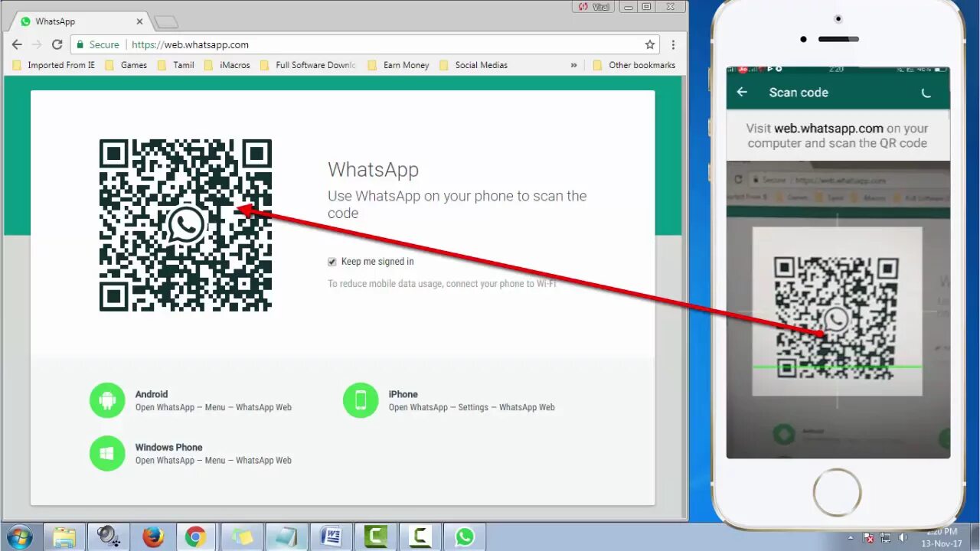Show hidden tray icons arrow
Image resolution: width=980 pixels, height=551 pixels.
pyautogui.click(x=852, y=537)
